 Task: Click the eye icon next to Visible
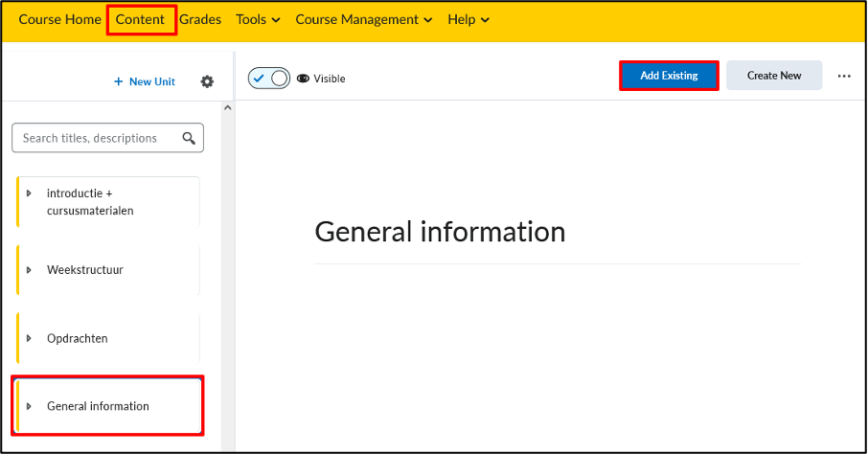[x=303, y=79]
